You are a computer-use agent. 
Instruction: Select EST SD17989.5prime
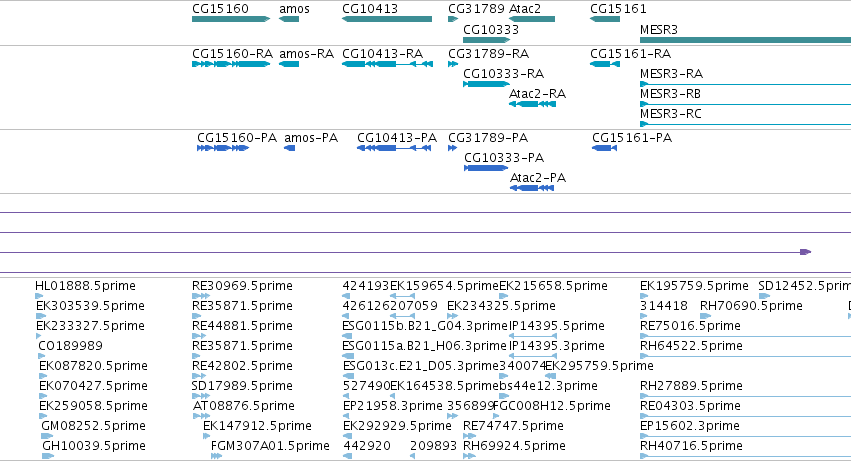pyautogui.click(x=242, y=387)
